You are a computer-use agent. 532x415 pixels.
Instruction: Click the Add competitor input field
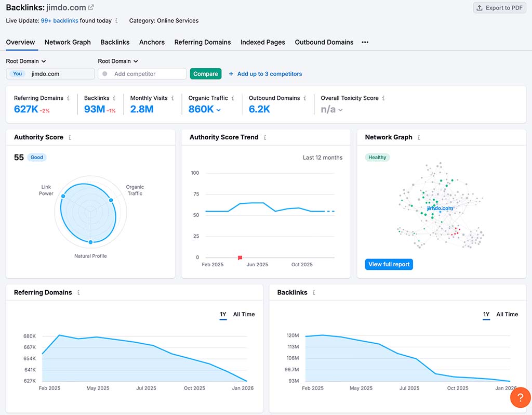click(142, 74)
